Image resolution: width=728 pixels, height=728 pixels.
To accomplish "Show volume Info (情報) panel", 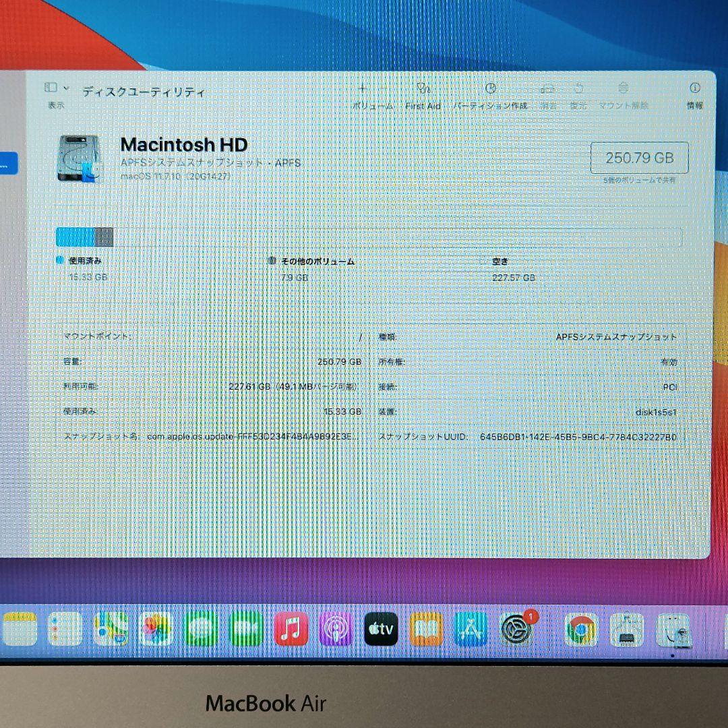I will click(694, 88).
